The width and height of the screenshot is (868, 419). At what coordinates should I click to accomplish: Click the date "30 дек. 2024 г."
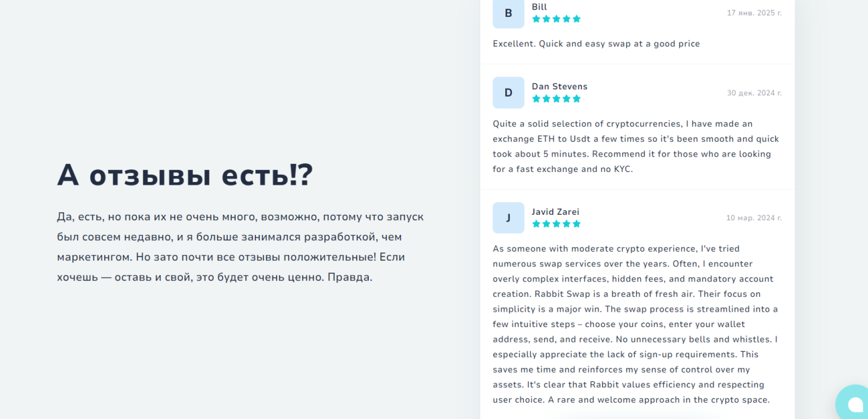click(x=754, y=93)
